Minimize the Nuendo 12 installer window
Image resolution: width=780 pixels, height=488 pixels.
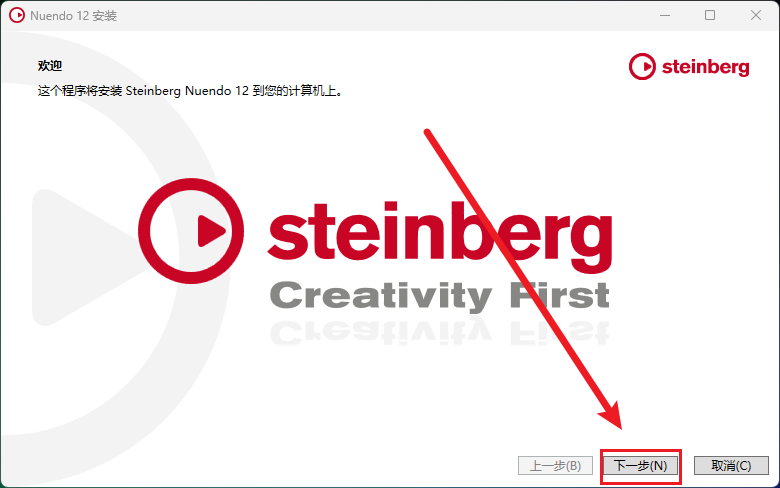[665, 15]
